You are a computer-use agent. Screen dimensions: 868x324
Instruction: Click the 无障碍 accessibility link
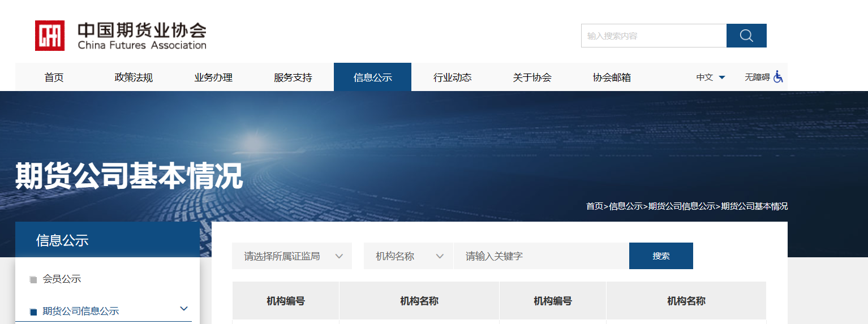(757, 77)
